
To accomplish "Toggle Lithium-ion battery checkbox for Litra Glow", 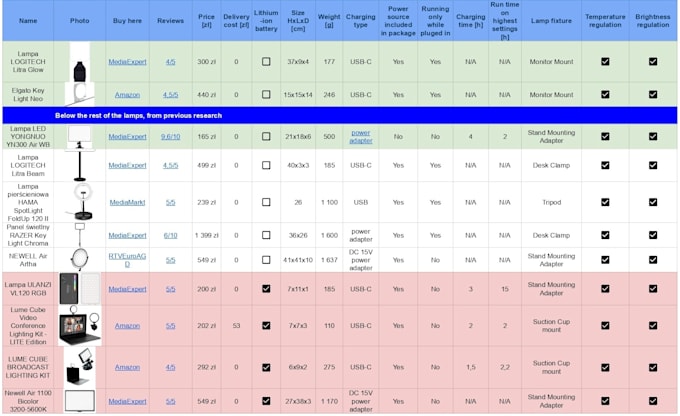I will tap(266, 62).
